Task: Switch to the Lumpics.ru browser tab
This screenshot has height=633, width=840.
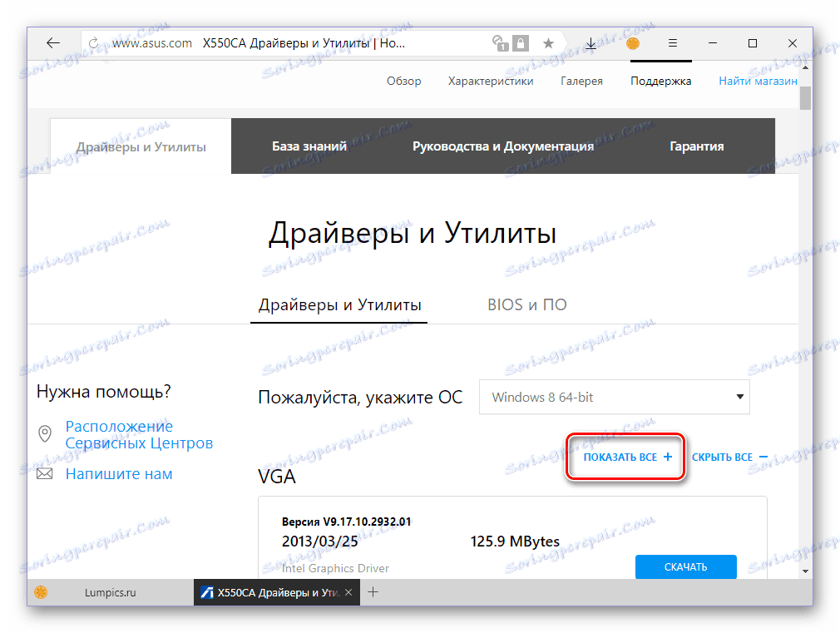Action: coord(109,592)
